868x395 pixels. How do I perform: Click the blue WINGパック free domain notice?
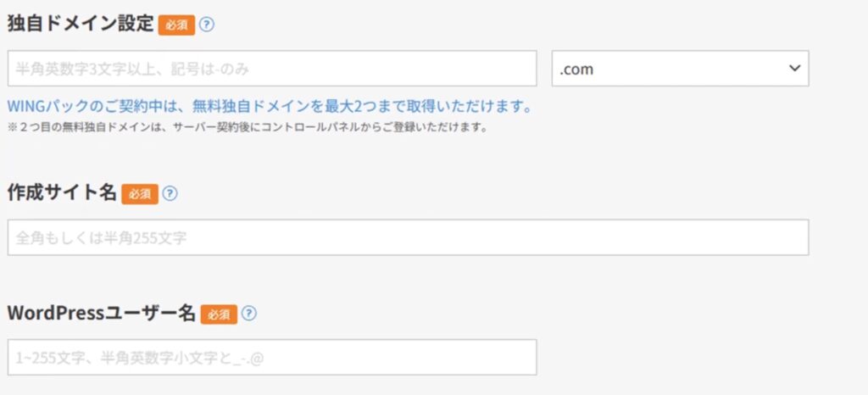pyautogui.click(x=270, y=108)
